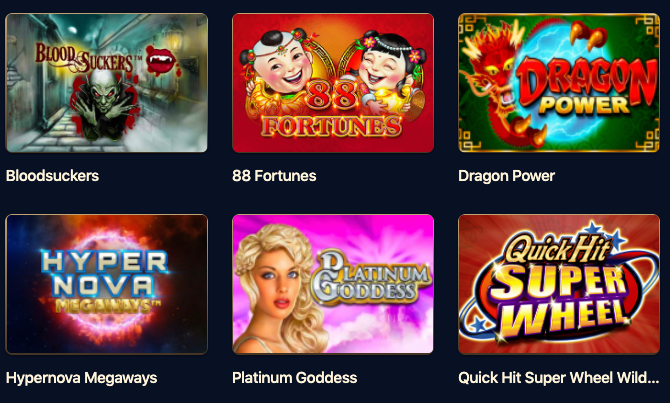This screenshot has width=670, height=403.
Task: Click the blonde goddess face artwork
Action: [278, 286]
